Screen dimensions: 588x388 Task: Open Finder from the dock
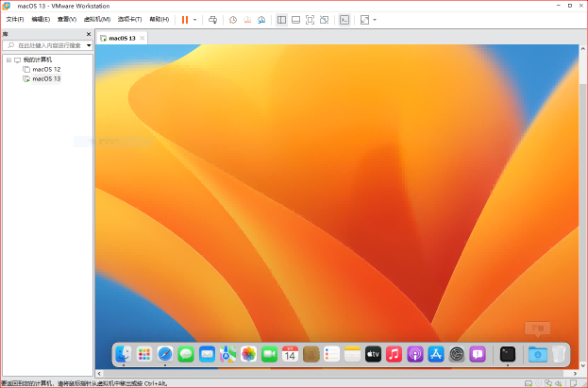124,354
